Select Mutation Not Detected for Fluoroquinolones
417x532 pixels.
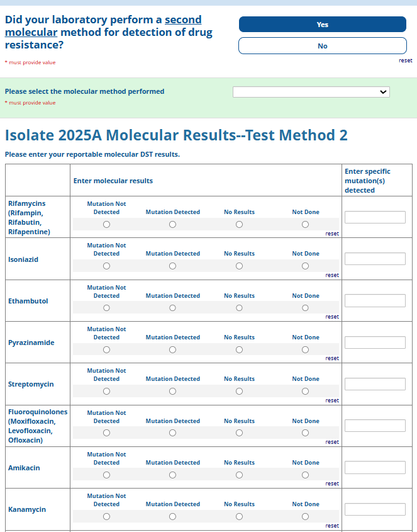[106, 433]
